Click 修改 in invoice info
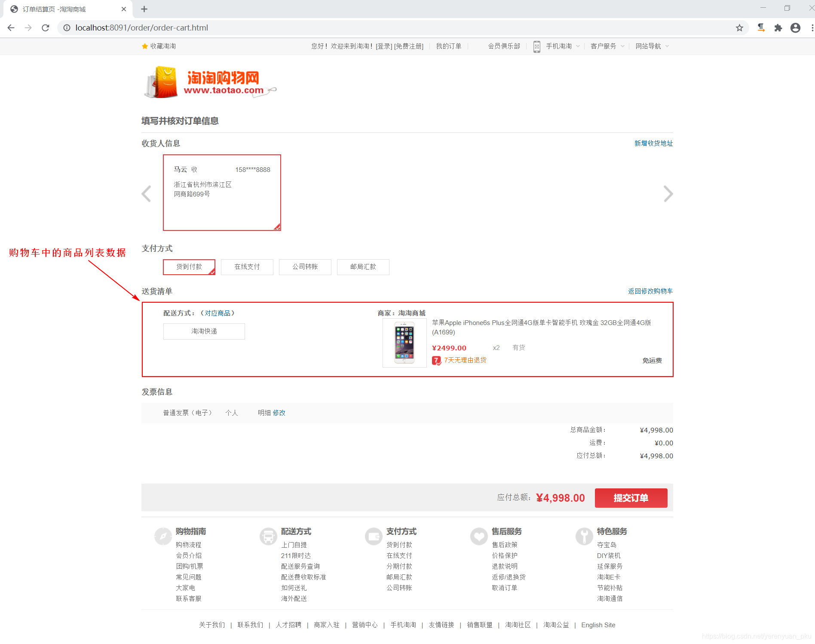The width and height of the screenshot is (815, 644). point(279,413)
